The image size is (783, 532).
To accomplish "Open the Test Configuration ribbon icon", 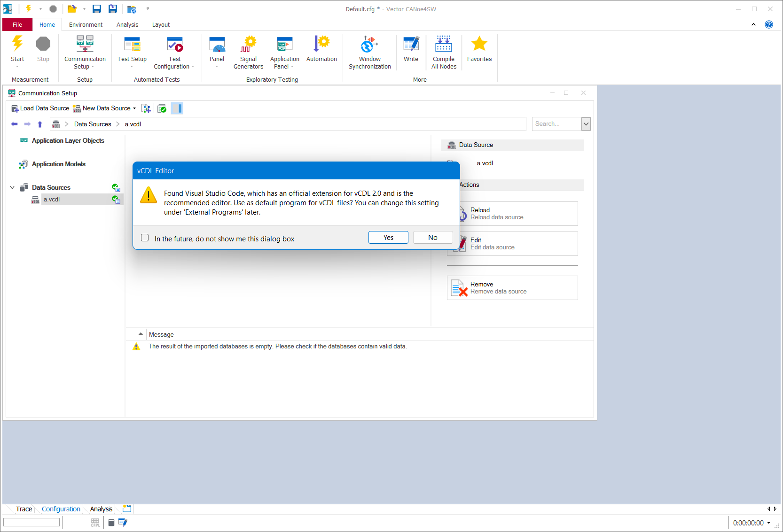I will pos(174,44).
